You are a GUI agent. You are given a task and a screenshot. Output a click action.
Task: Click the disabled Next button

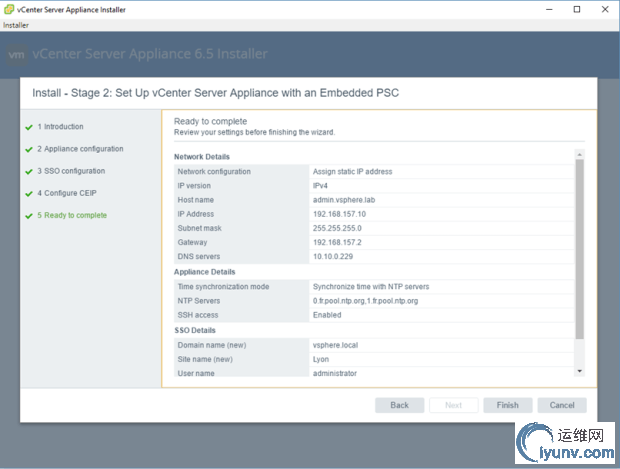(454, 405)
